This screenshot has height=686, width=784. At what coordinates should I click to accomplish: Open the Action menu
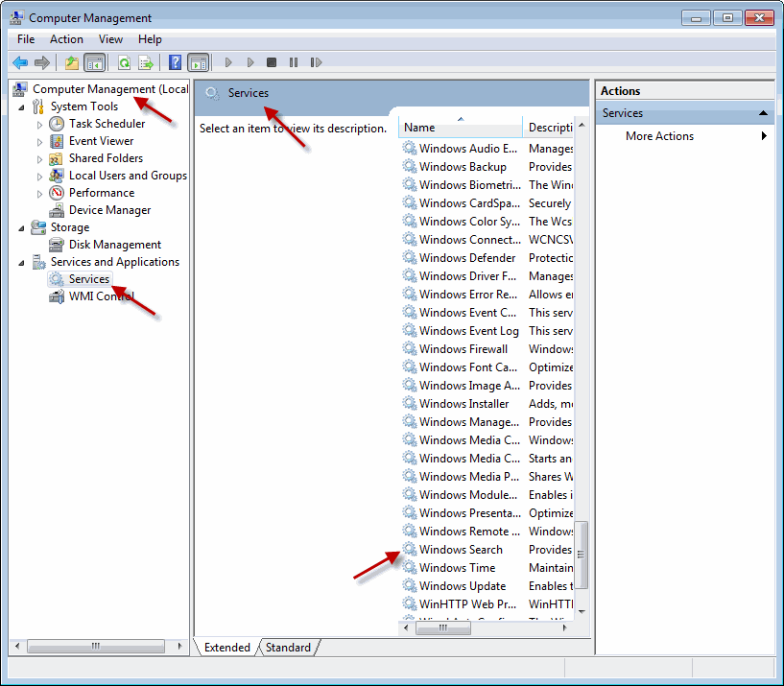[66, 39]
